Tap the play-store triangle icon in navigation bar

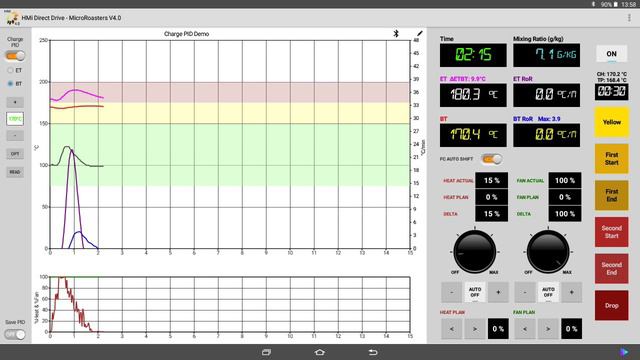[x=624, y=352]
